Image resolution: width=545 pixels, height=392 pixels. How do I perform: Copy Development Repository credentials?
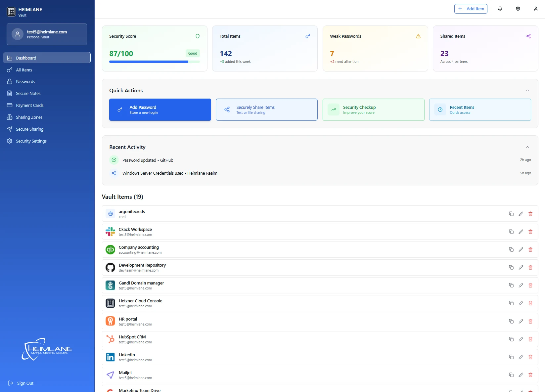[x=511, y=267]
